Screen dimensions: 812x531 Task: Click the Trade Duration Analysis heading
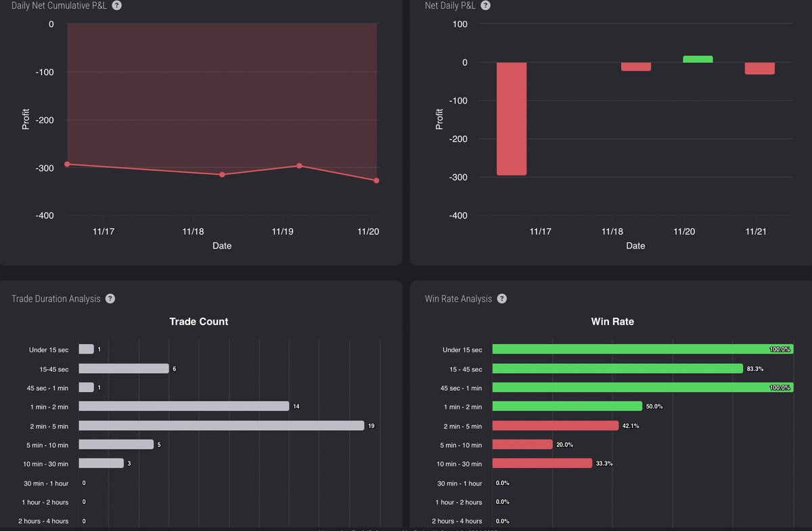(55, 299)
